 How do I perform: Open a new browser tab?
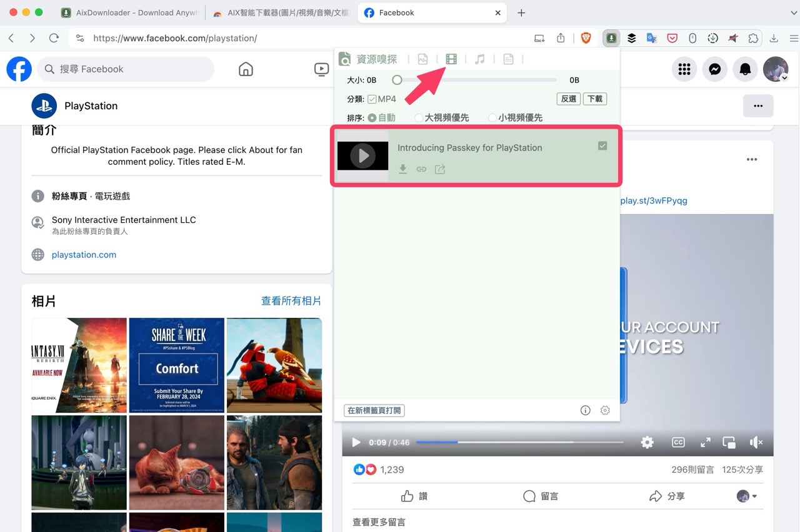521,12
